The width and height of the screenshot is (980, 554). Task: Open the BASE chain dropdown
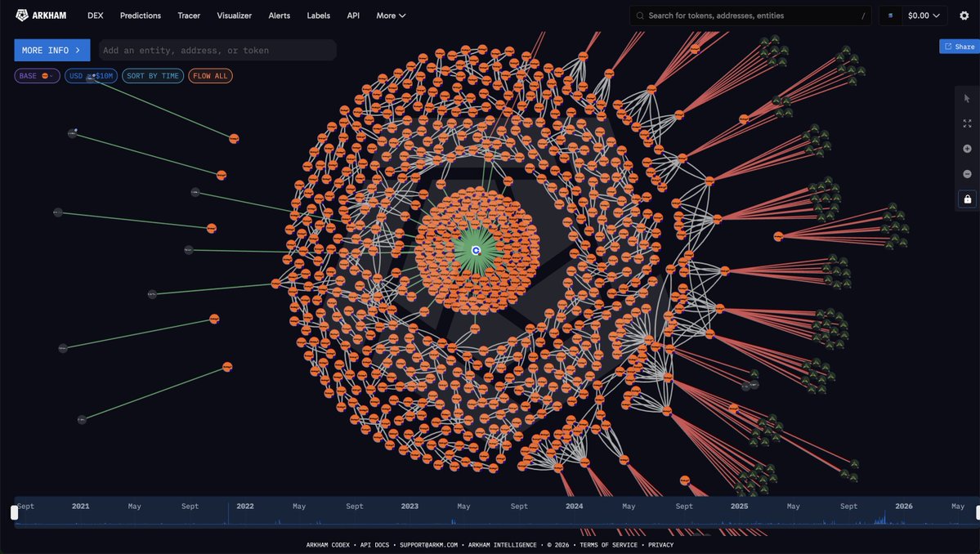37,76
